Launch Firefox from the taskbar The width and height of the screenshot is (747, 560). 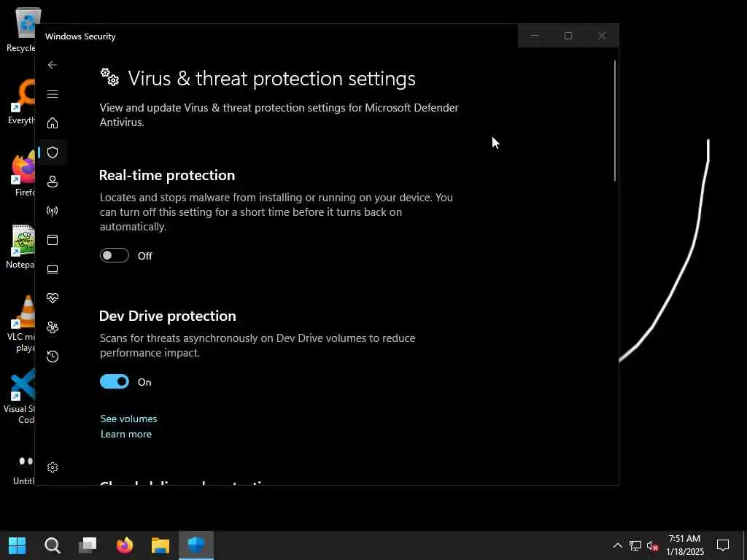click(124, 545)
